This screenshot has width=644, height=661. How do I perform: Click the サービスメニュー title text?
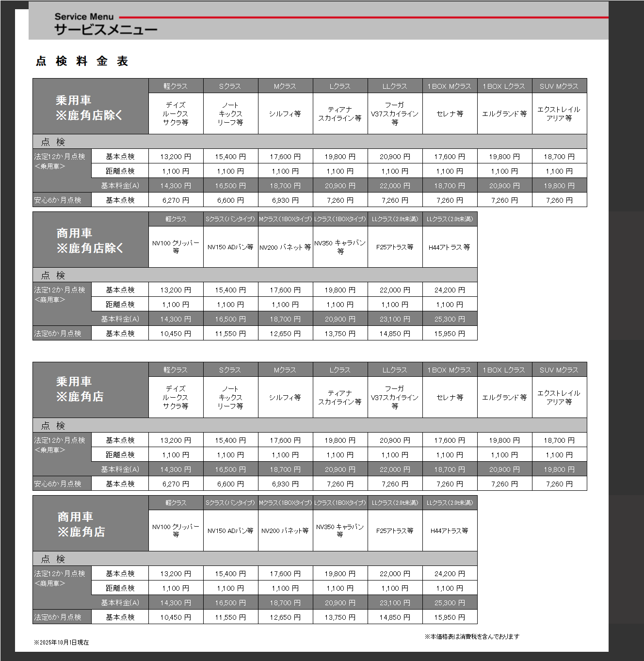(x=106, y=30)
